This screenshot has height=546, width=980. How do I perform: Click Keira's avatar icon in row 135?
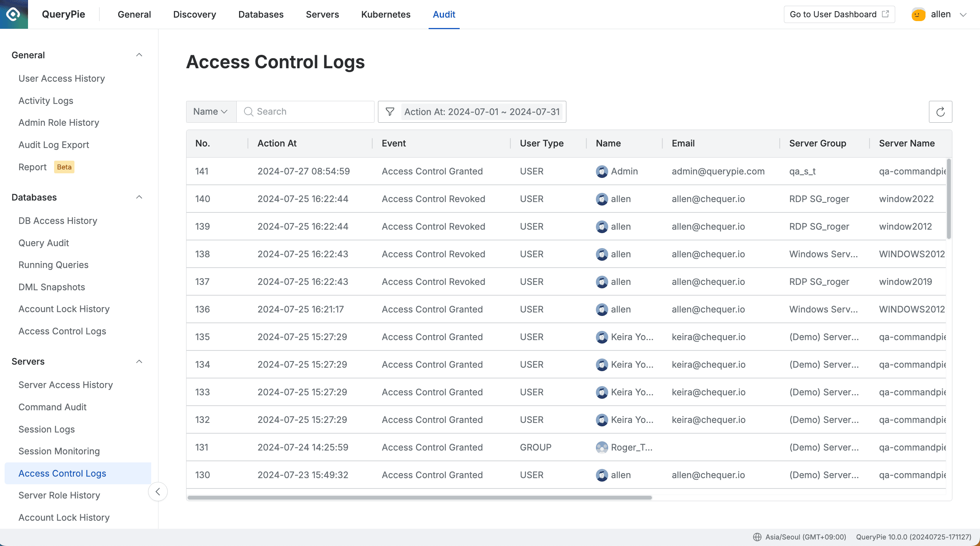pyautogui.click(x=602, y=337)
